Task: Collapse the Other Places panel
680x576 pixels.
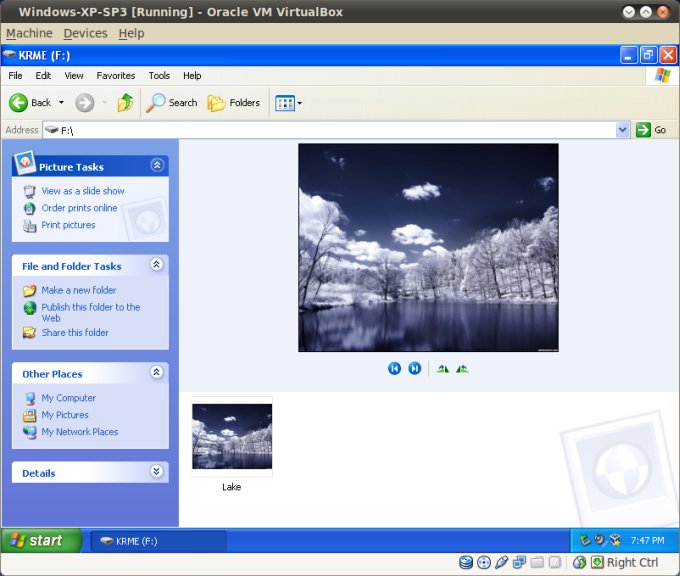Action: [x=156, y=372]
